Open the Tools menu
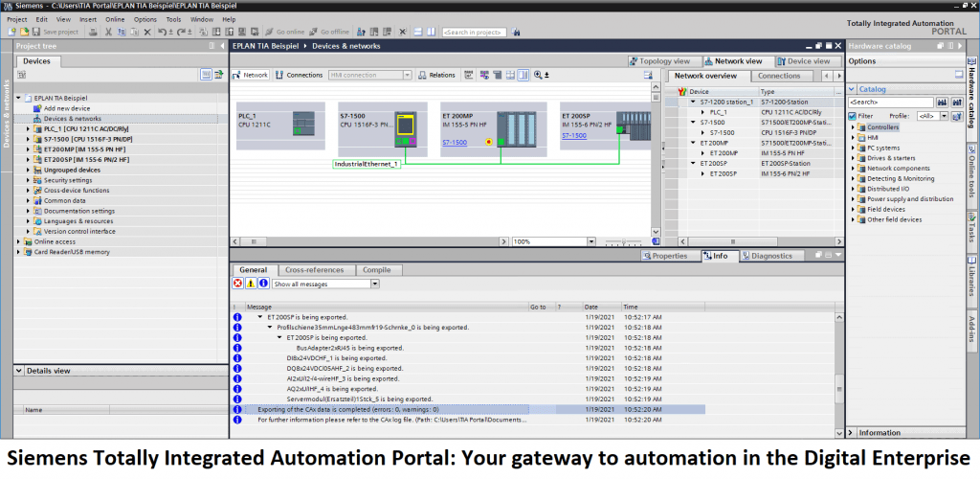980x479 pixels. tap(174, 19)
